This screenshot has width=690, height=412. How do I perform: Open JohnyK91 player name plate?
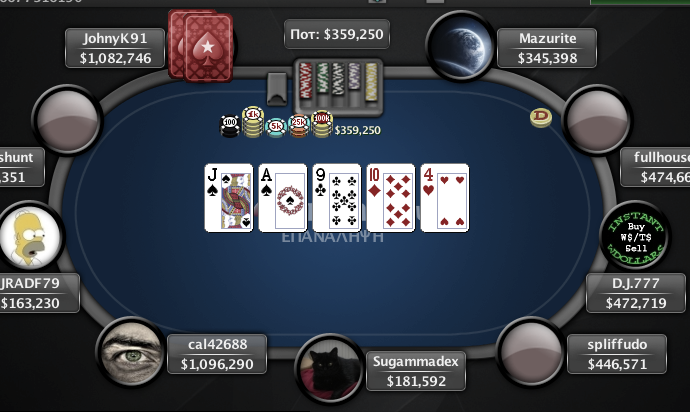tap(115, 48)
